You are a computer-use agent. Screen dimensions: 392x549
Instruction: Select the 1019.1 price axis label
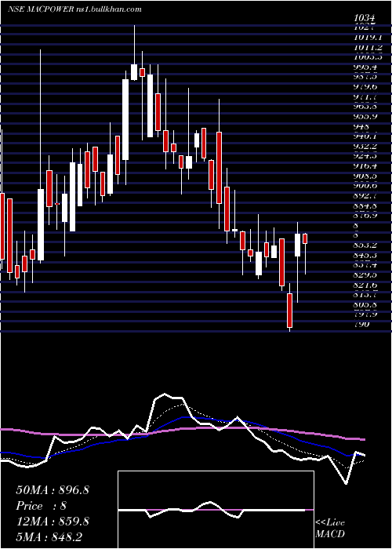point(368,38)
